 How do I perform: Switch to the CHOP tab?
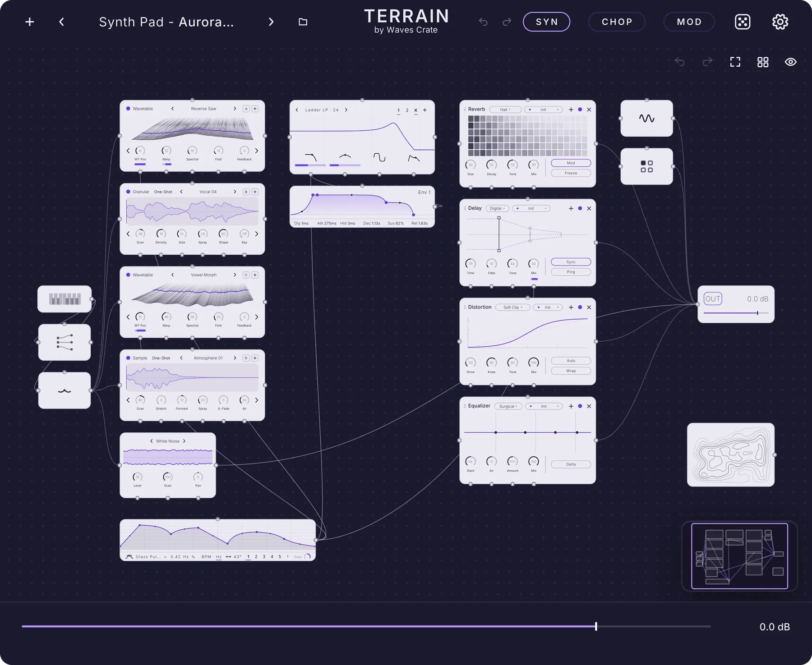tap(617, 22)
